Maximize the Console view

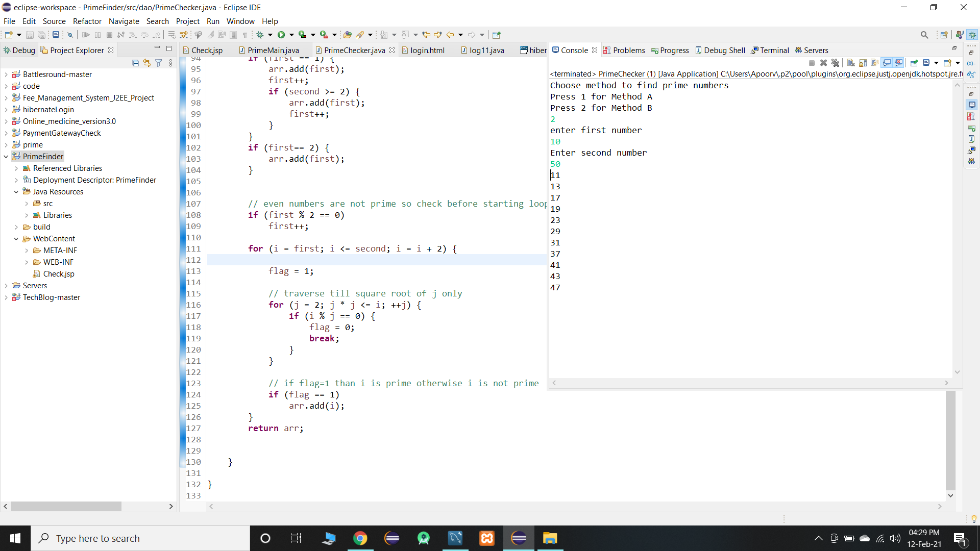[x=953, y=47]
